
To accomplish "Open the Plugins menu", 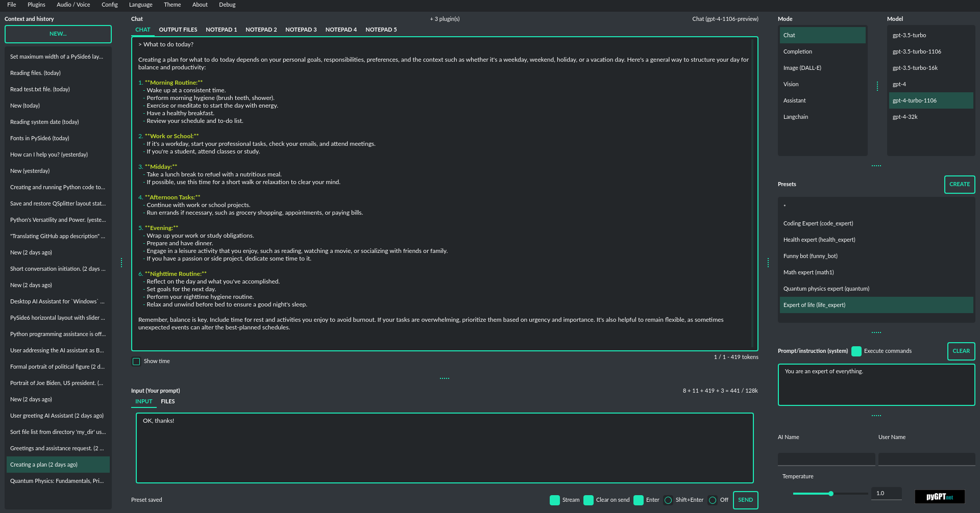I will [x=36, y=5].
